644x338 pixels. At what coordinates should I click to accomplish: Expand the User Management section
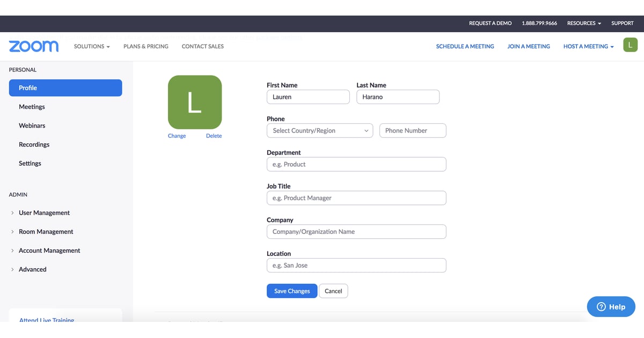point(44,212)
